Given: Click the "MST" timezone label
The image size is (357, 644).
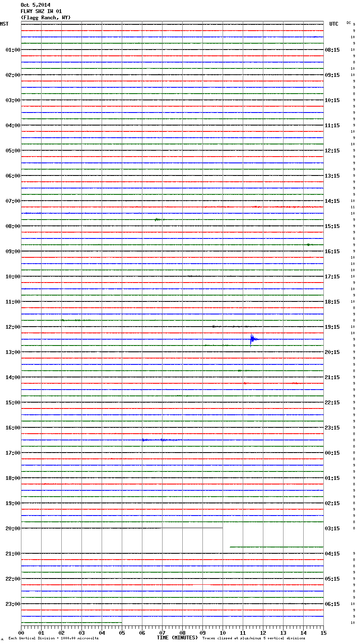Looking at the screenshot, I should 4,24.
